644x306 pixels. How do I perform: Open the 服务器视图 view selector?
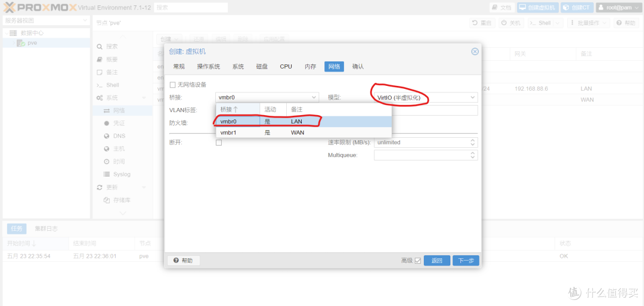click(x=46, y=20)
